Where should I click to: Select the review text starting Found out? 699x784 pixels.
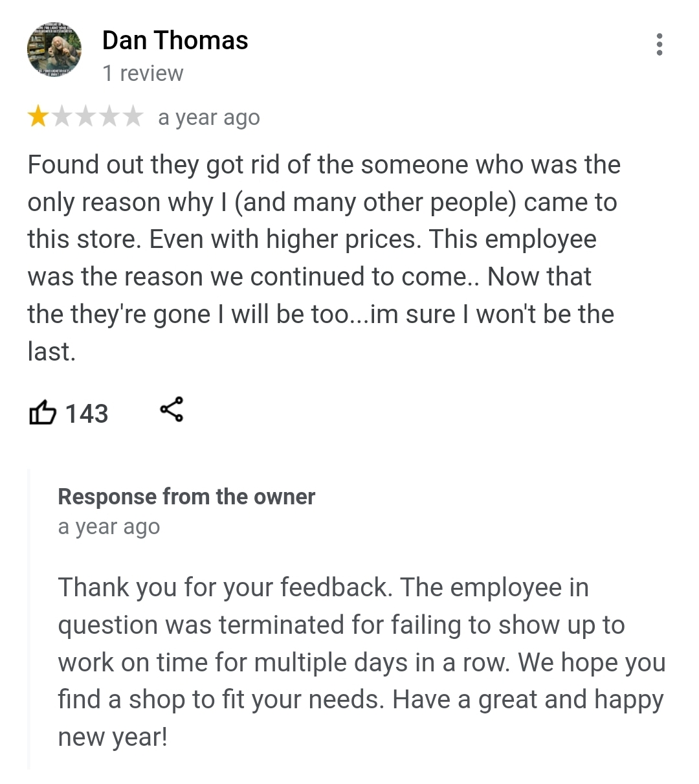click(324, 258)
